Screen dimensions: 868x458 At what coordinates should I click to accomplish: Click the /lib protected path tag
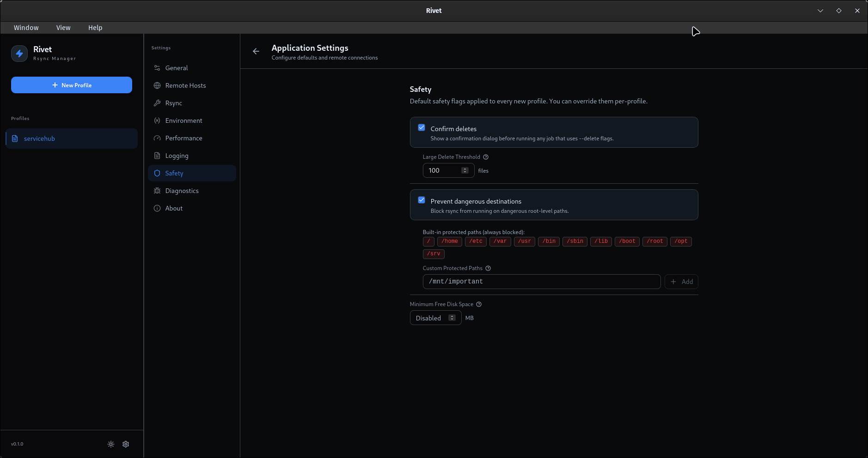point(601,241)
